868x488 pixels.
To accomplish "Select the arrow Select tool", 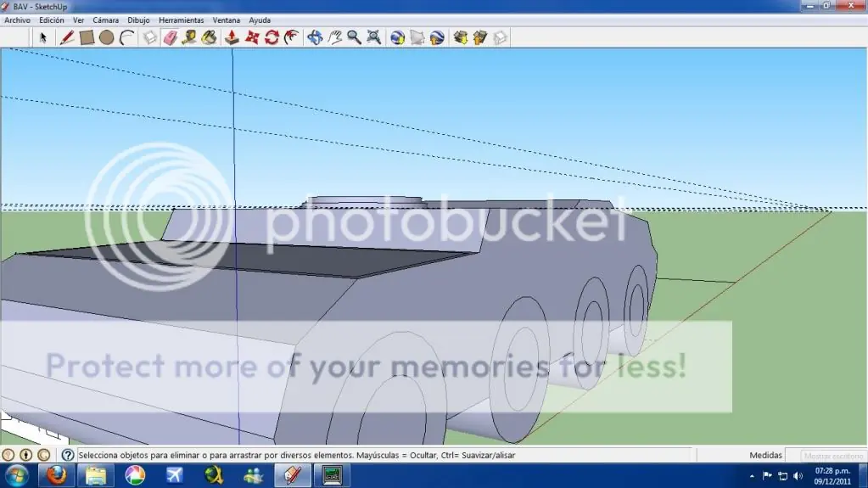I will coord(43,37).
